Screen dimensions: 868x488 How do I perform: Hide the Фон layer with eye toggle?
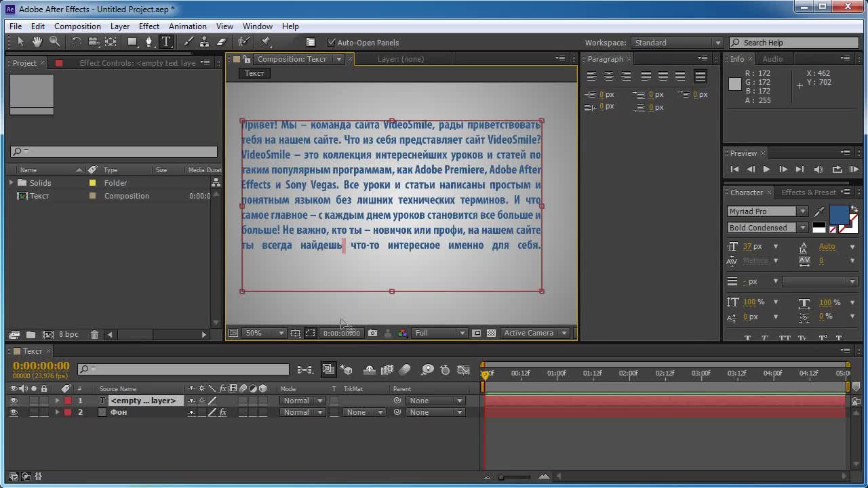coord(14,412)
